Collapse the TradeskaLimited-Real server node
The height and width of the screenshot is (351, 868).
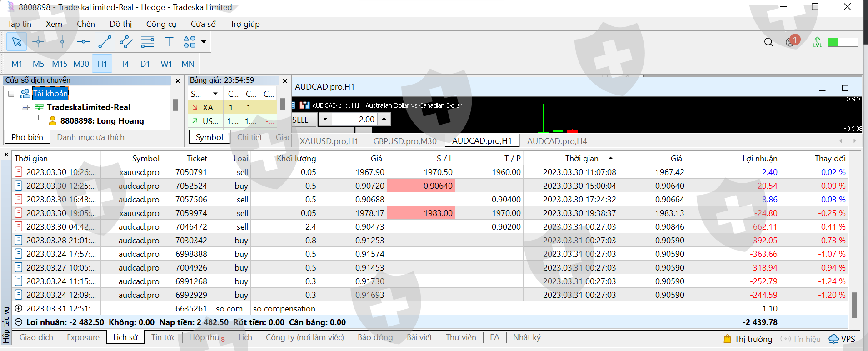(x=25, y=107)
